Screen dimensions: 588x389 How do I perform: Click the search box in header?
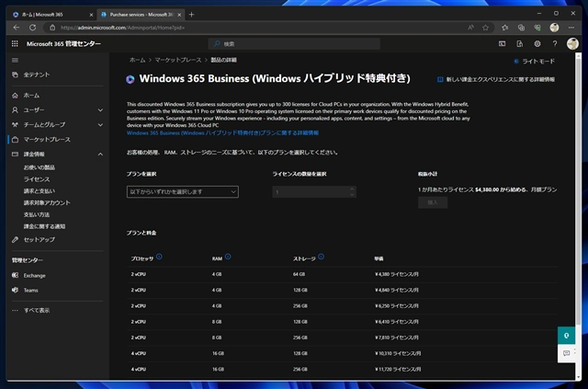tap(294, 44)
